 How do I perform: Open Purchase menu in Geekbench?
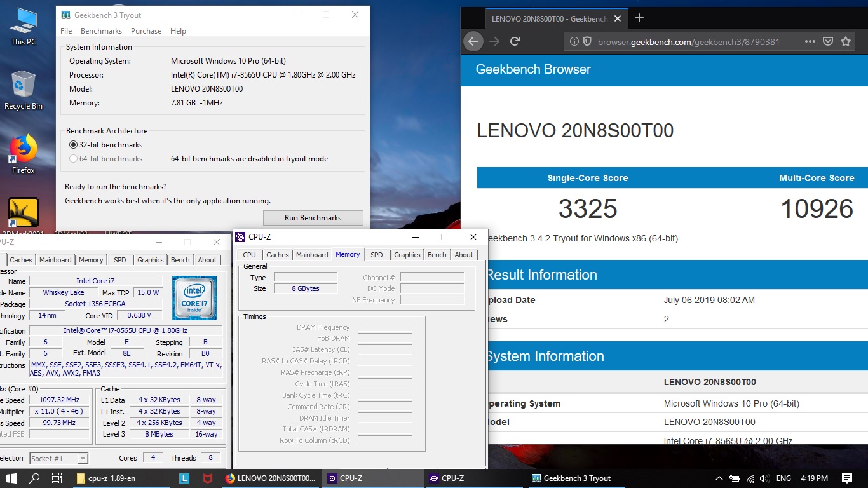146,31
